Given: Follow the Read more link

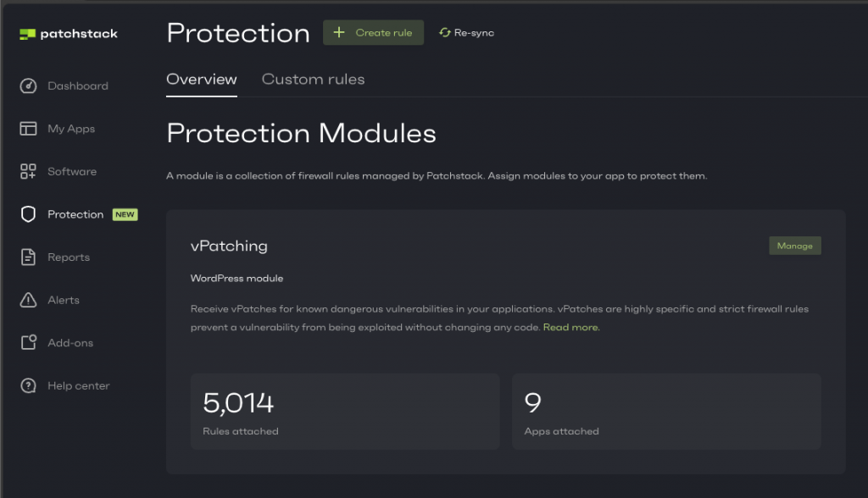Looking at the screenshot, I should (x=570, y=327).
